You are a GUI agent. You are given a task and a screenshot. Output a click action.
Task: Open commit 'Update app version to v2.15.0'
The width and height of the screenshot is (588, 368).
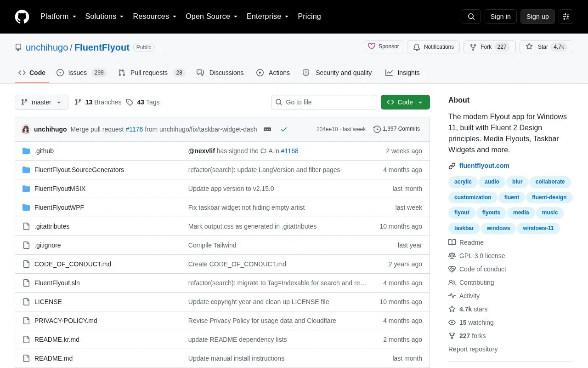click(231, 189)
